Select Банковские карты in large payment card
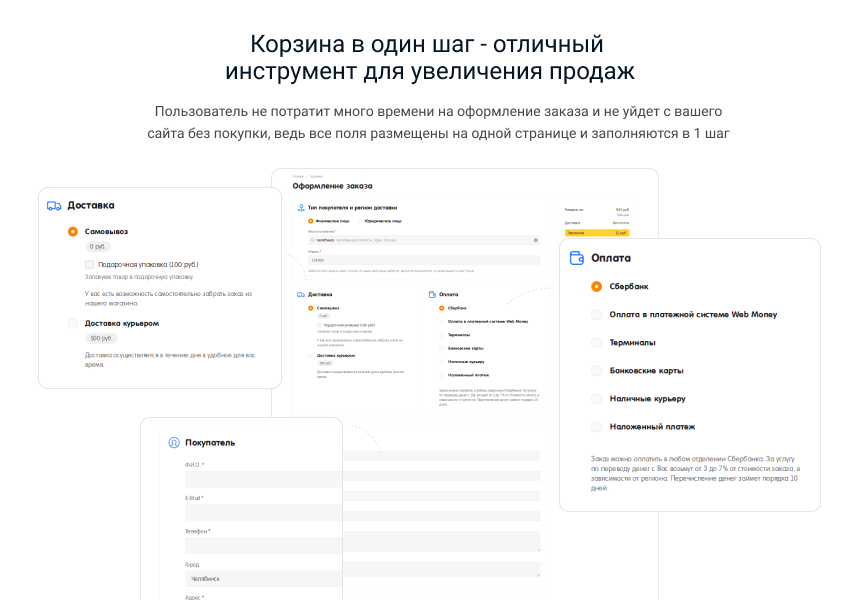The height and width of the screenshot is (600, 860). coord(597,370)
